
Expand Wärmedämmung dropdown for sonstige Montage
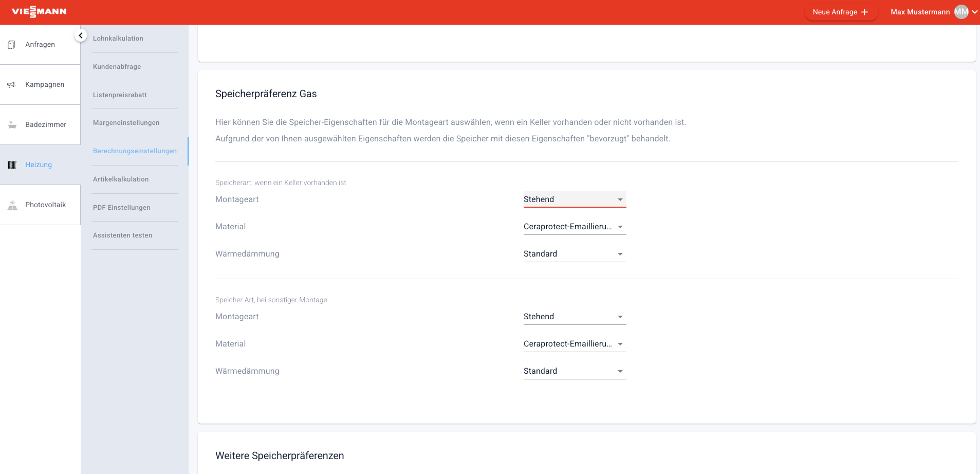574,371
